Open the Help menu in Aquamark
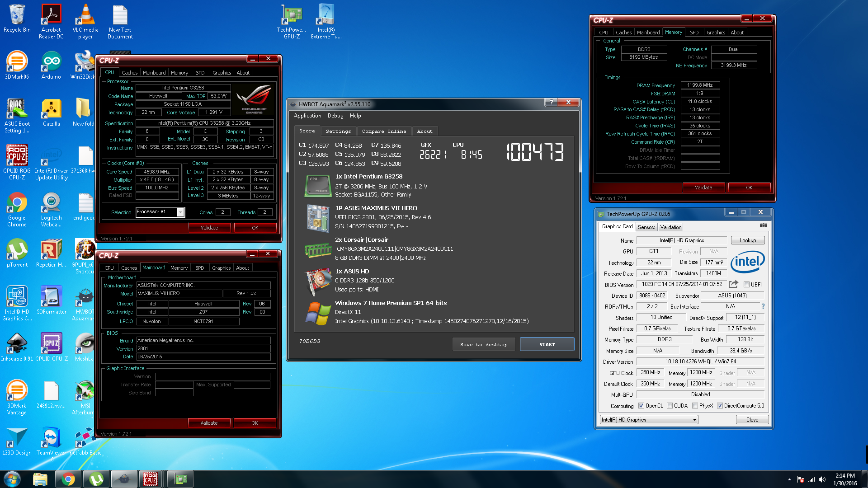The height and width of the screenshot is (488, 868). (355, 116)
